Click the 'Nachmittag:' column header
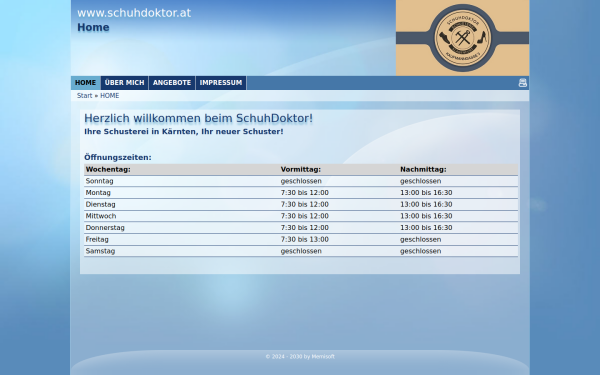The width and height of the screenshot is (600, 375). (x=423, y=169)
